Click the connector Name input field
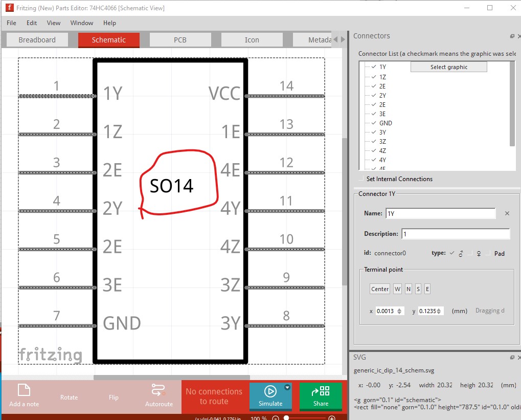Viewport: 521px width, 420px height. [x=441, y=213]
